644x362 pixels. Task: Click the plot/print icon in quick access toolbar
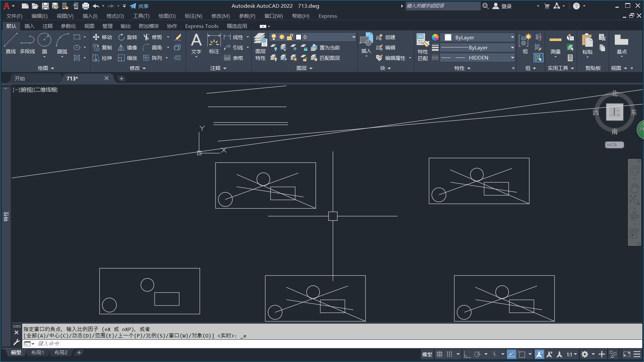coord(86,6)
